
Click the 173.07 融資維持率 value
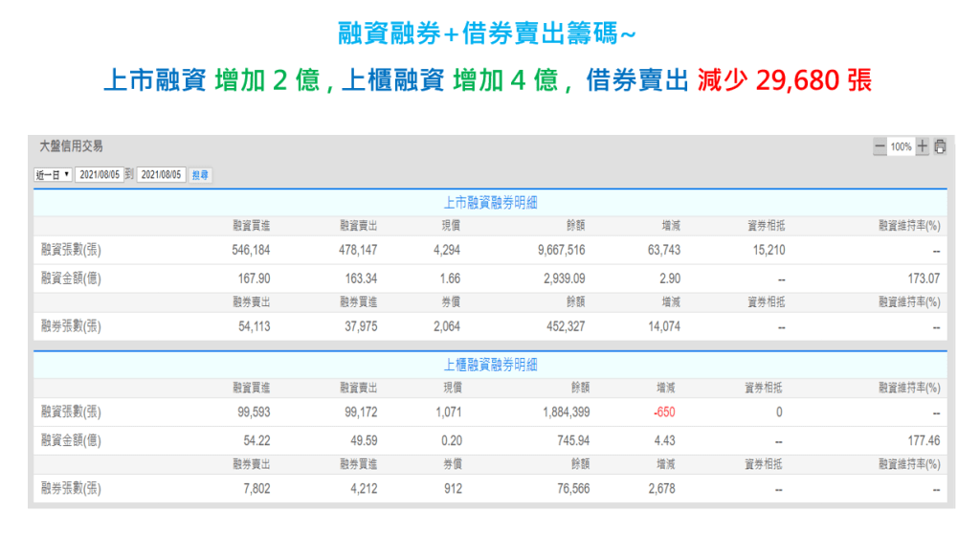pyautogui.click(x=923, y=278)
